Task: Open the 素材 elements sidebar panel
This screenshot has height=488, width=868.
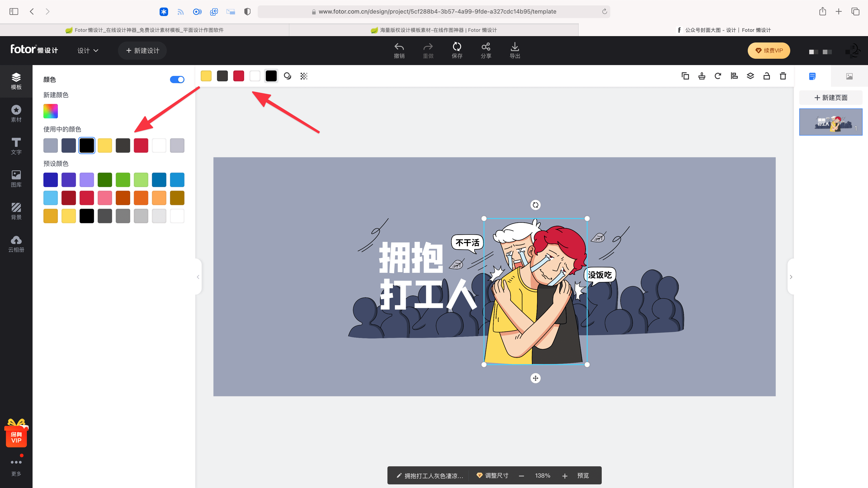Action: click(x=16, y=114)
